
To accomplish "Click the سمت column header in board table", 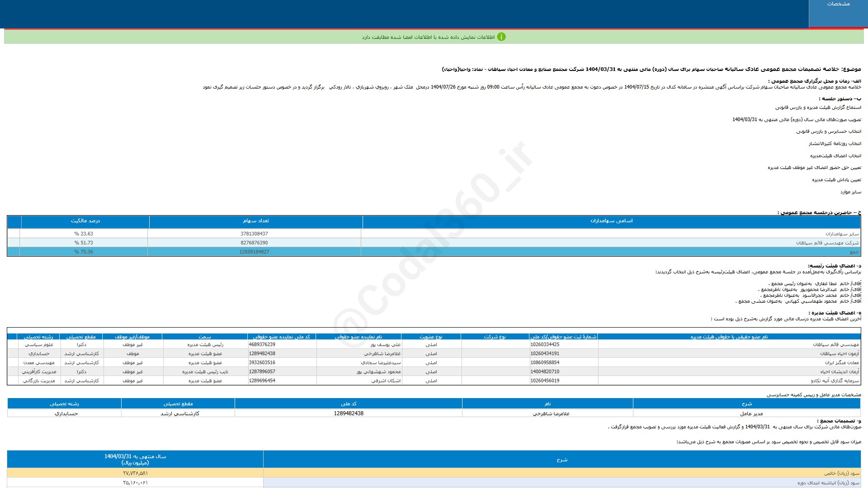I will click(x=205, y=337).
